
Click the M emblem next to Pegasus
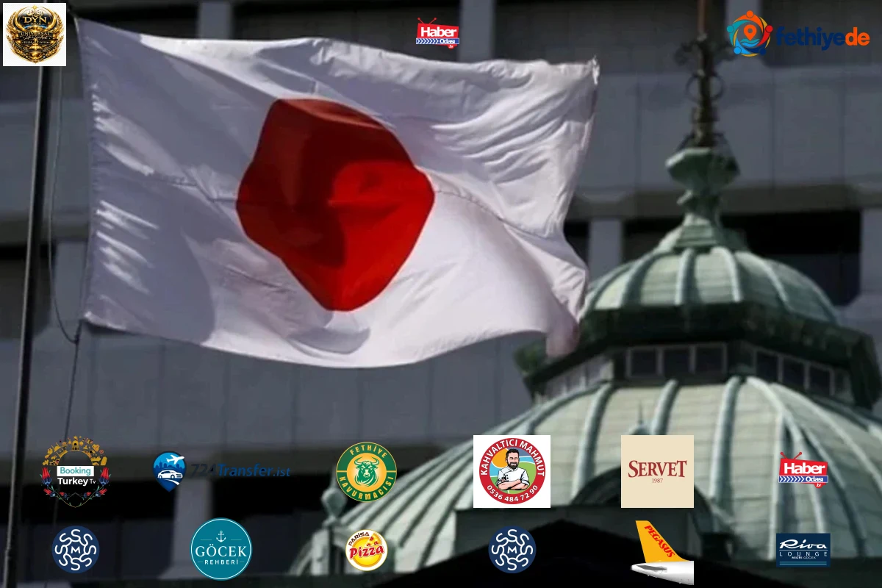pyautogui.click(x=512, y=550)
